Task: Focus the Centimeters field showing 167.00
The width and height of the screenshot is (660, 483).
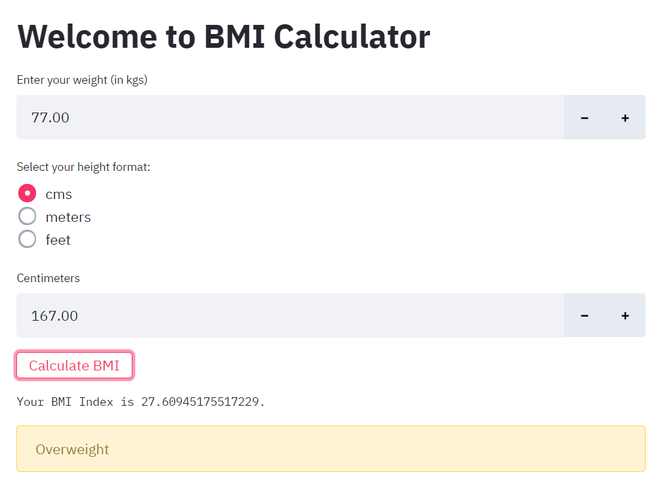Action: (x=290, y=316)
